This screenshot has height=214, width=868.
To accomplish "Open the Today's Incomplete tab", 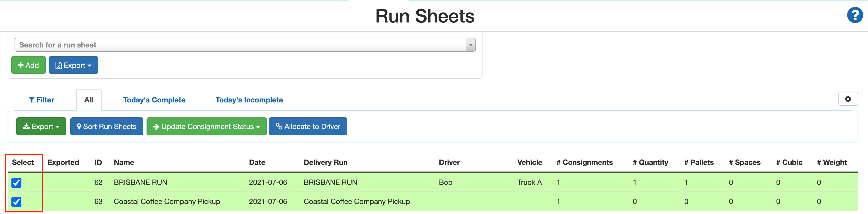I will (249, 100).
